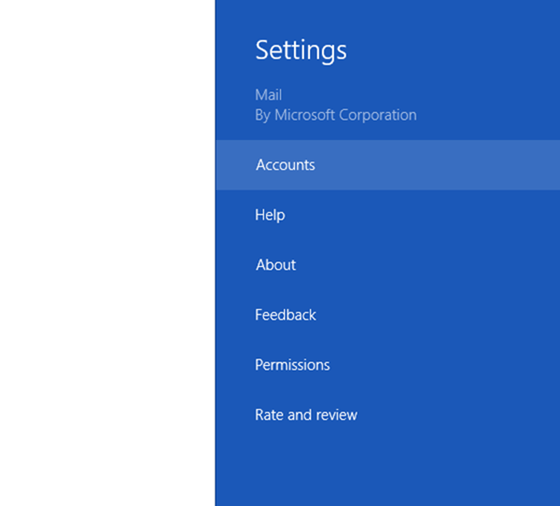Choose Rate and review
This screenshot has height=506, width=560.
coord(388,415)
